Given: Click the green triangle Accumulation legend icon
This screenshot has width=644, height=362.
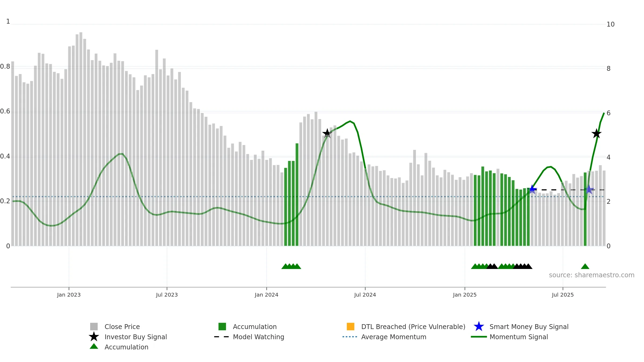Looking at the screenshot, I should [94, 346].
